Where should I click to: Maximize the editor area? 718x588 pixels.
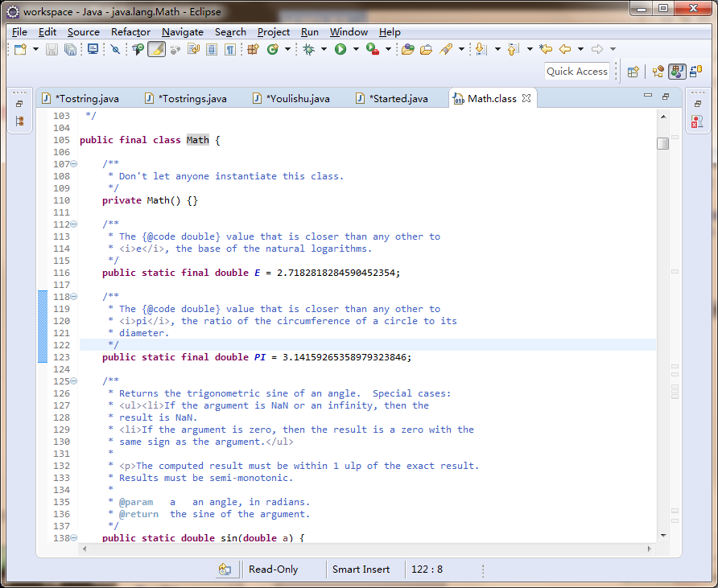click(666, 96)
